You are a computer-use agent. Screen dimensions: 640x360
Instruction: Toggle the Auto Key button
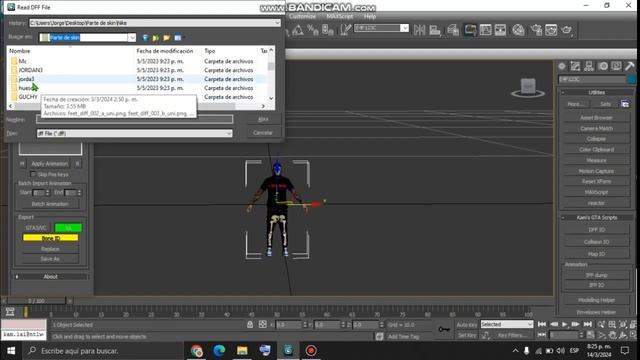coord(467,324)
